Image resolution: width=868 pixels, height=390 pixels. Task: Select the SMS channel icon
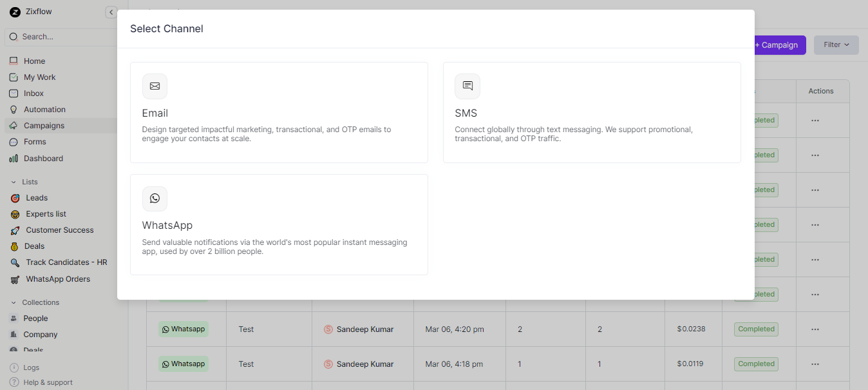[x=467, y=86]
